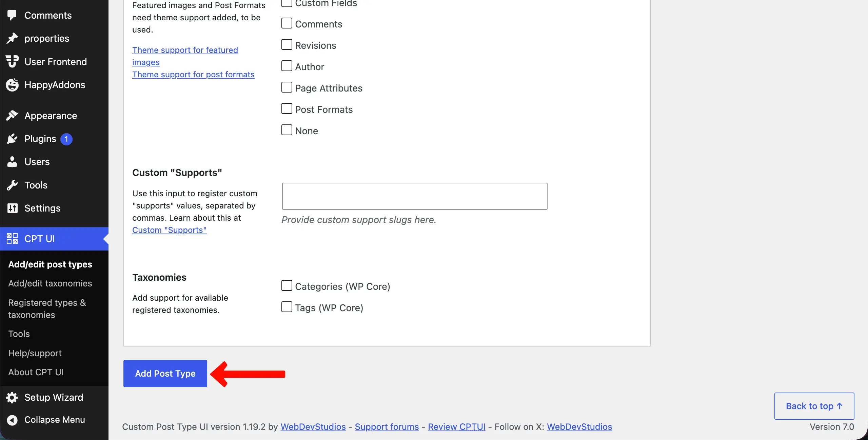Screen dimensions: 868x440
Task: Click the Collapse Menu arrow icon
Action: point(12,420)
